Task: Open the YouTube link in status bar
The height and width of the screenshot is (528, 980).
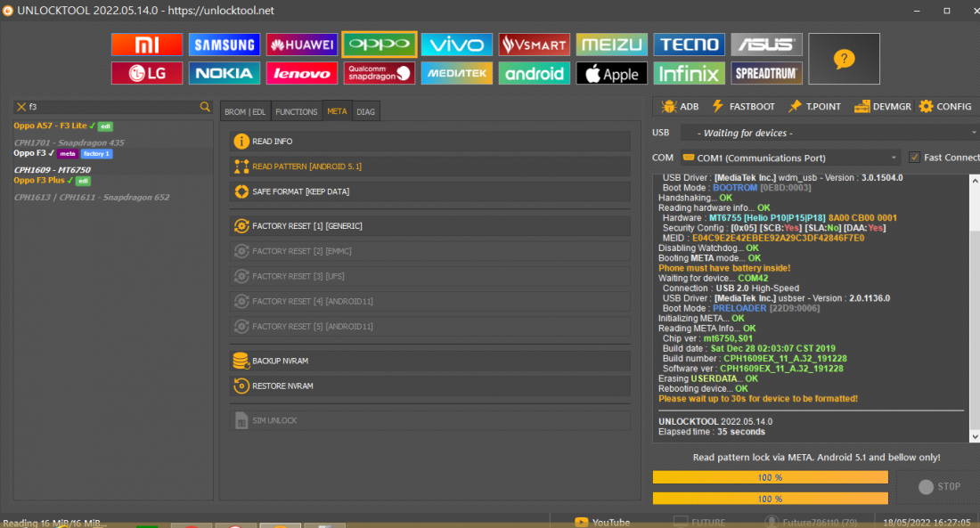Action: (x=602, y=523)
